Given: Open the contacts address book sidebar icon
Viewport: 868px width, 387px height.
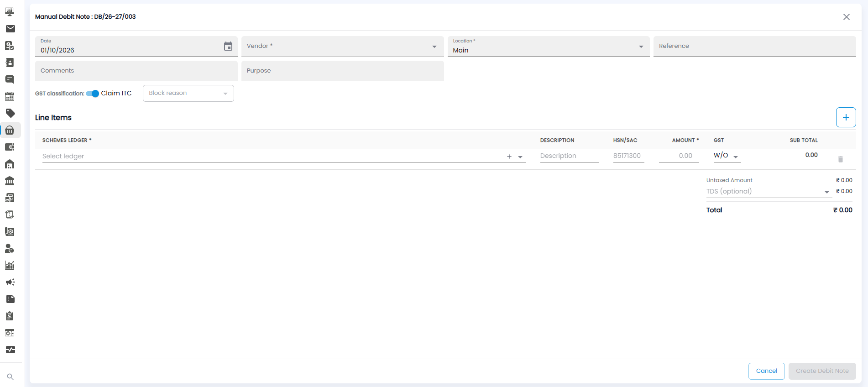Looking at the screenshot, I should pyautogui.click(x=10, y=63).
